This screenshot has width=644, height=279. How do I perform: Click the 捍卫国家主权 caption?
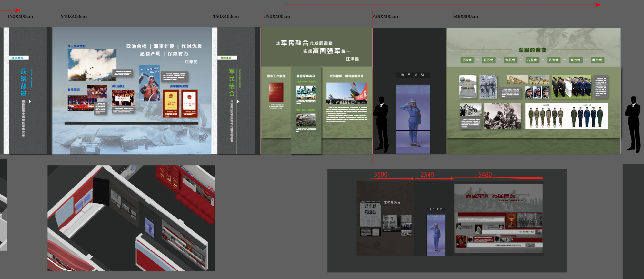[x=77, y=46]
